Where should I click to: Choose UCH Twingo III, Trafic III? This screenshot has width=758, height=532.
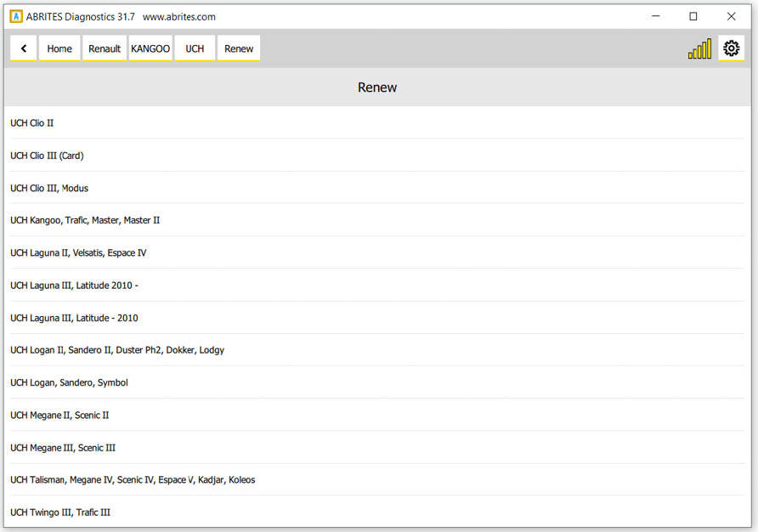tap(60, 512)
